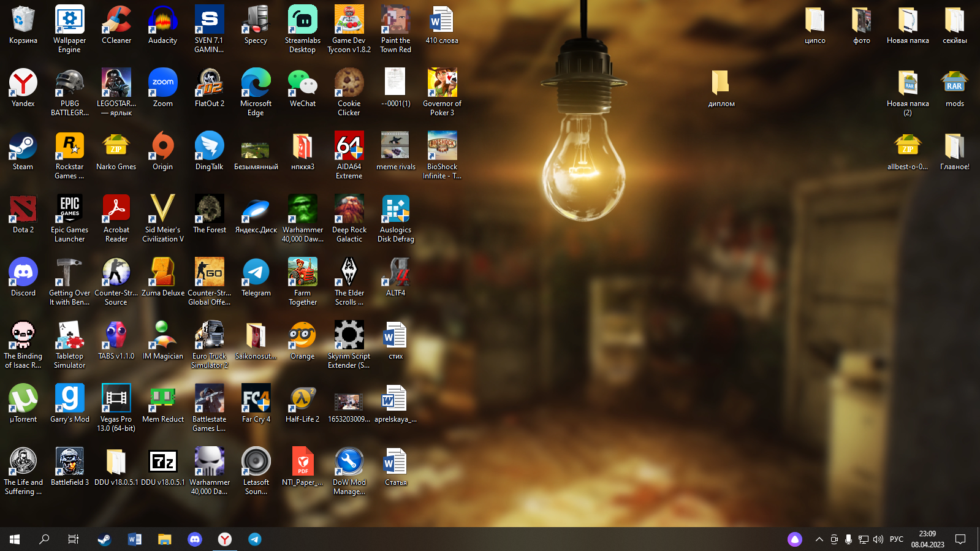Select the AIDA64 Extreme desktop icon
Image resolution: width=980 pixels, height=551 pixels.
click(349, 154)
